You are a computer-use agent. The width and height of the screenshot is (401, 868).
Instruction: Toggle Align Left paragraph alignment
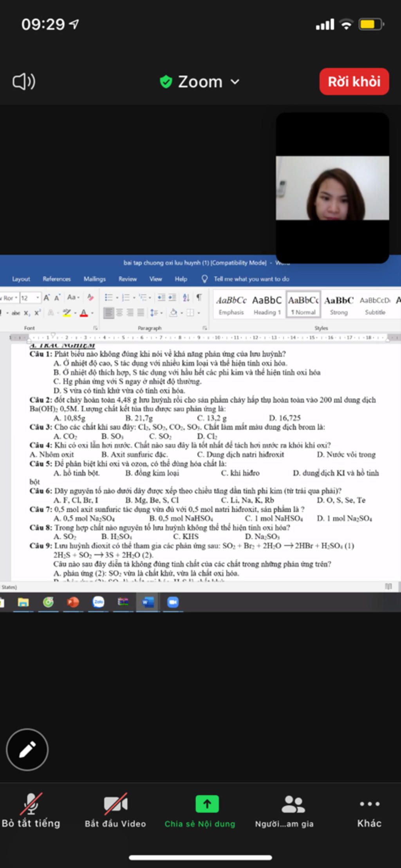coord(108,312)
